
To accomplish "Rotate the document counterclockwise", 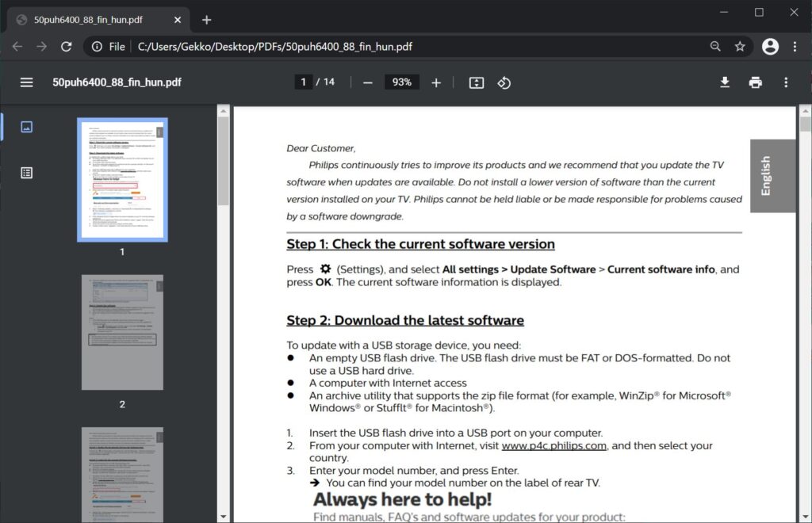I will coord(504,82).
